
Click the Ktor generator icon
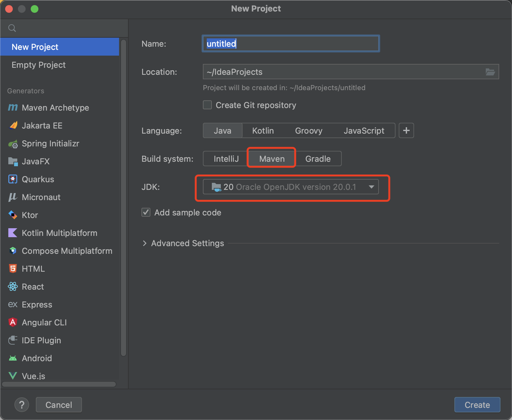[13, 215]
